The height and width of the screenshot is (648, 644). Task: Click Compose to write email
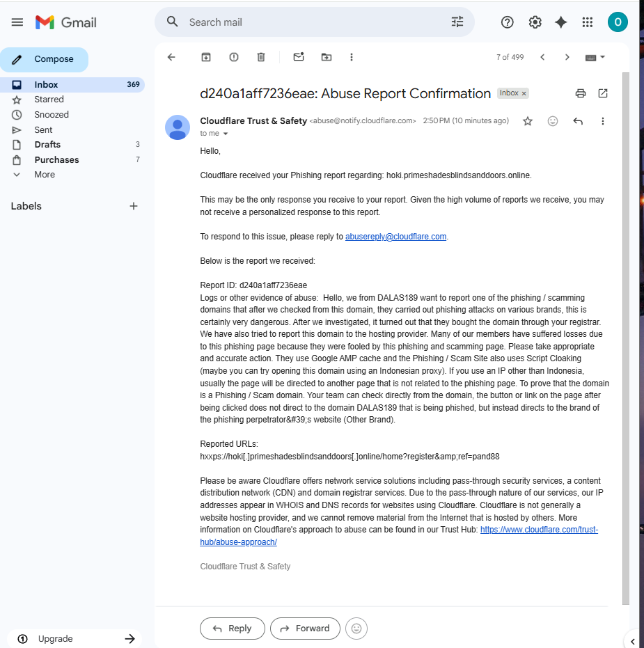pos(45,60)
